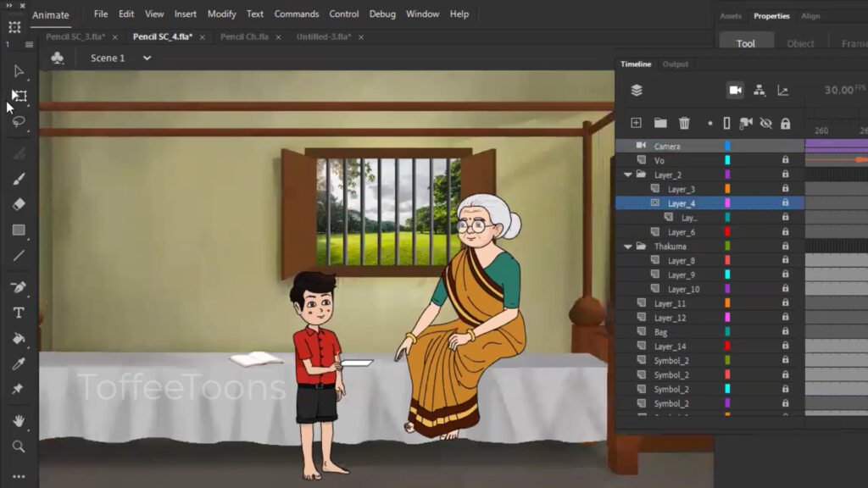The height and width of the screenshot is (488, 868).
Task: Toggle the hide all layers eye icon
Action: coord(765,123)
